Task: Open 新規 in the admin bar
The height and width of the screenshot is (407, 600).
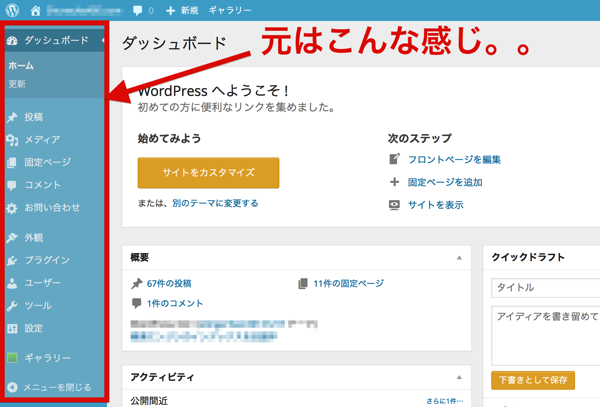Action: tap(189, 10)
